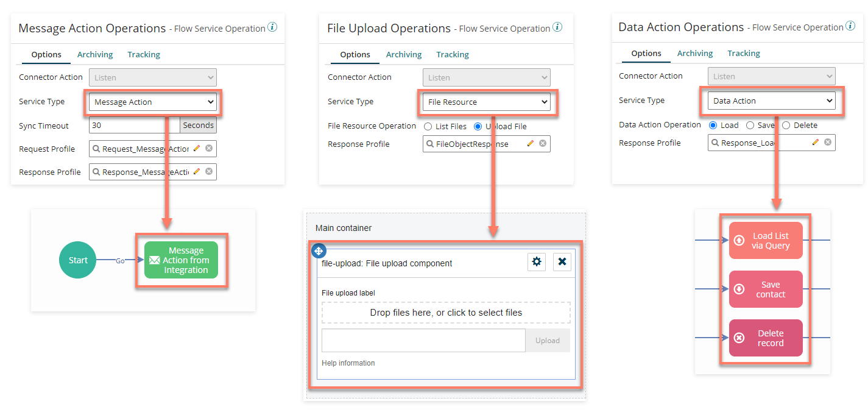Select the Delete data action operation
Viewport: 868px width, 415px height.
786,125
